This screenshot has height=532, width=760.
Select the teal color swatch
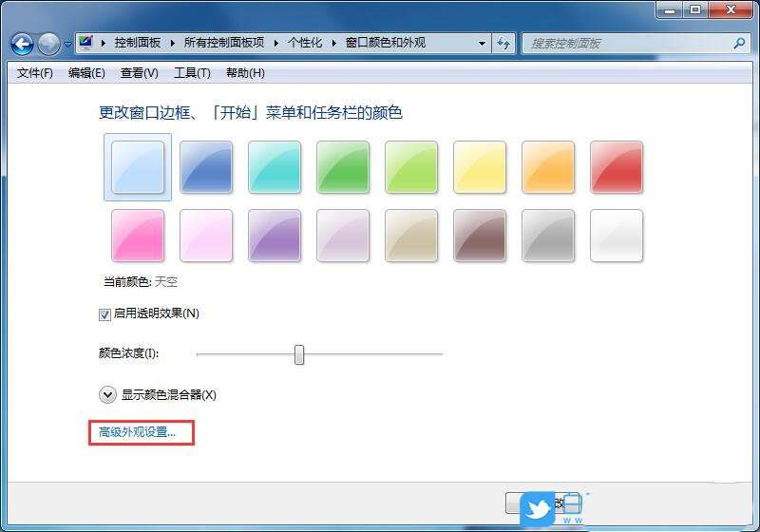pyautogui.click(x=275, y=167)
